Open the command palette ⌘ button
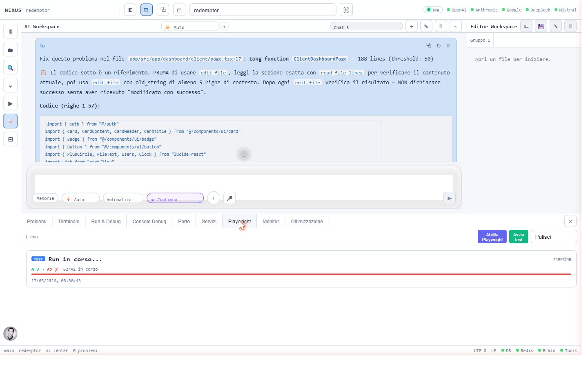 tap(346, 10)
